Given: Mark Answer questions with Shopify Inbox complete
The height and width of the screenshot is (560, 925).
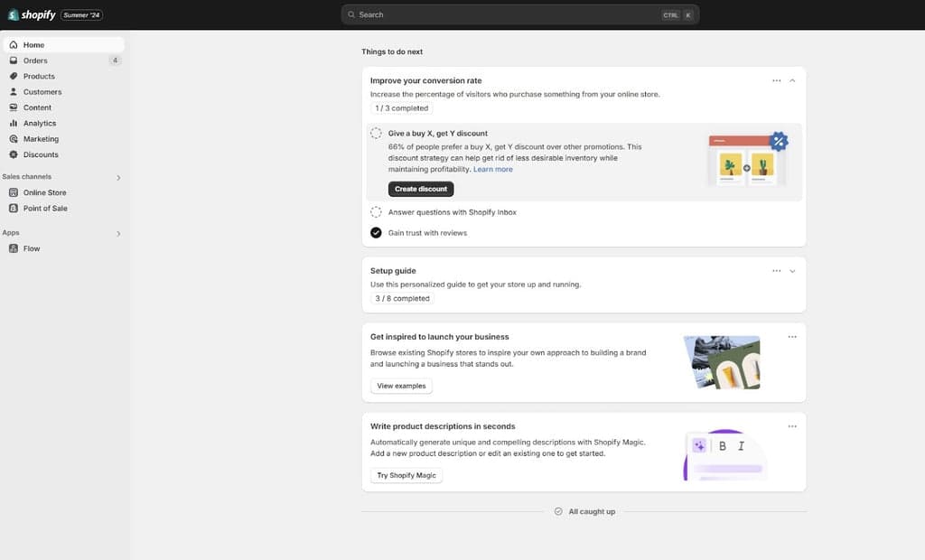Looking at the screenshot, I should 376,212.
